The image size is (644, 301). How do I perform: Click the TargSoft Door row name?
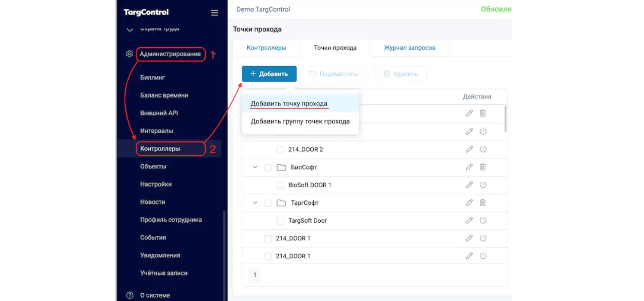point(308,220)
